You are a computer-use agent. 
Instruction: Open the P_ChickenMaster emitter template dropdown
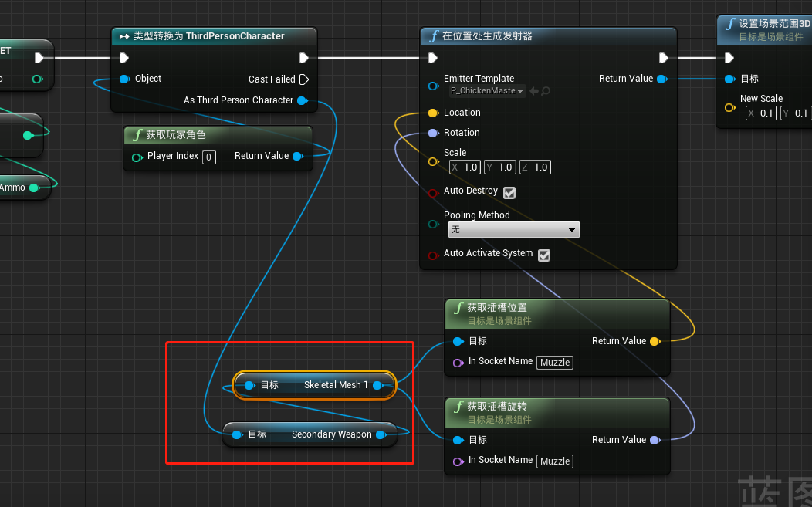pyautogui.click(x=487, y=90)
